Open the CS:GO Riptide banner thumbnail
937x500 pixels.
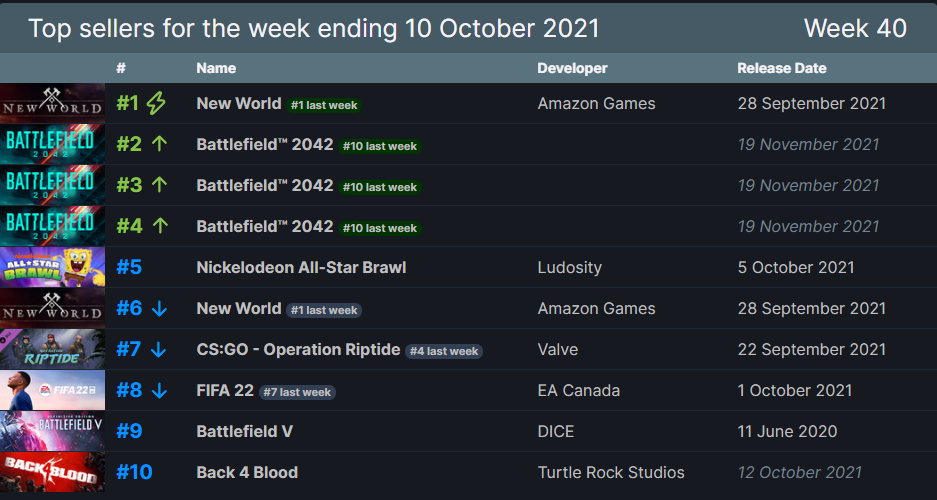coord(53,349)
